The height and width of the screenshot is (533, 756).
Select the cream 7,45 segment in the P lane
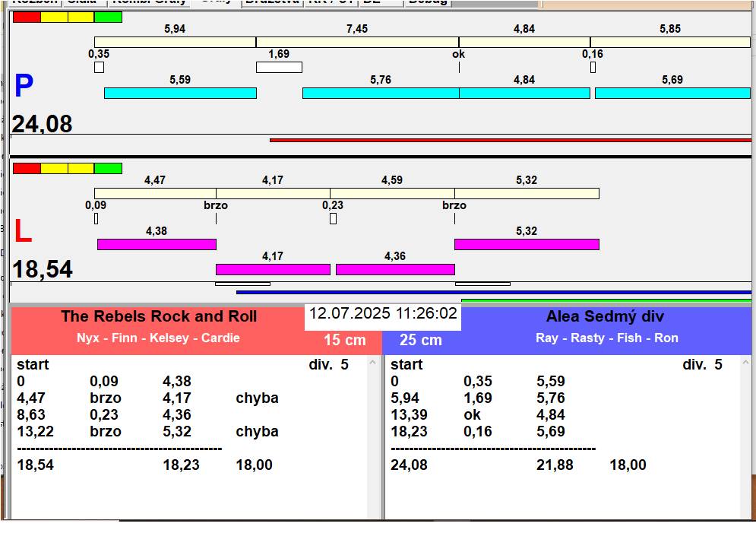pyautogui.click(x=357, y=42)
